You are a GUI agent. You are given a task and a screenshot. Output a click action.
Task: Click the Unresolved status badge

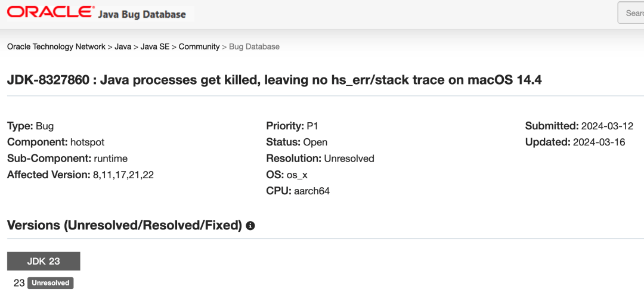click(x=50, y=283)
